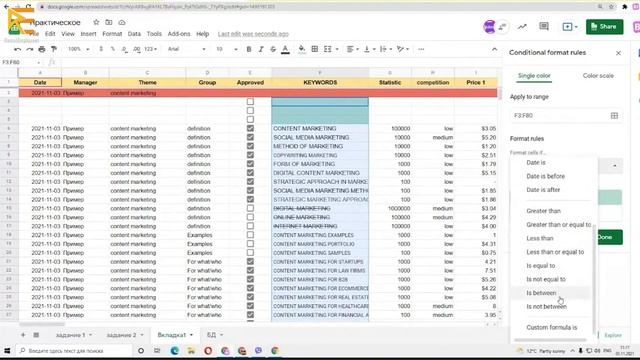Add a new sheet with plus icon
The width and height of the screenshot is (640, 360).
(x=23, y=335)
